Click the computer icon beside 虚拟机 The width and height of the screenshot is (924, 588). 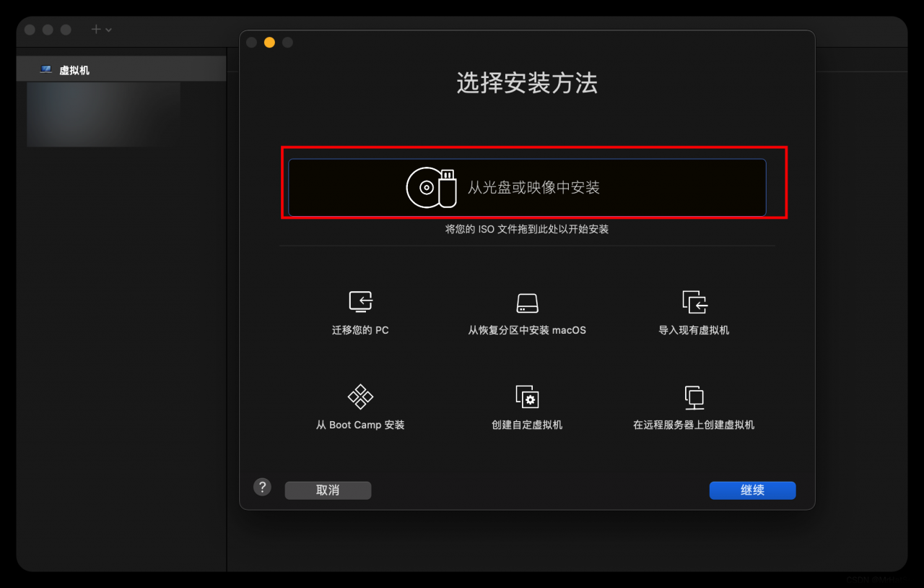click(45, 69)
